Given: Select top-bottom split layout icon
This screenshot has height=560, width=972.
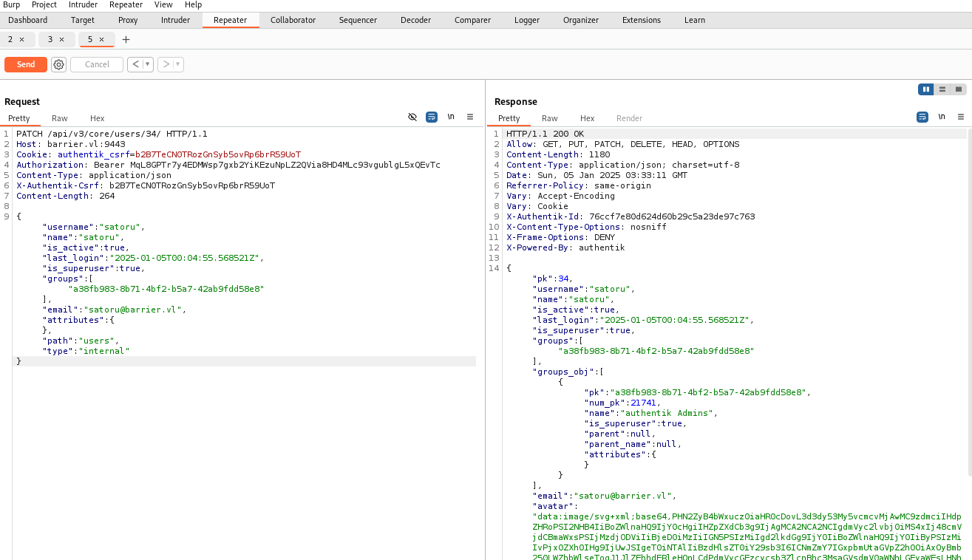Looking at the screenshot, I should click(942, 89).
